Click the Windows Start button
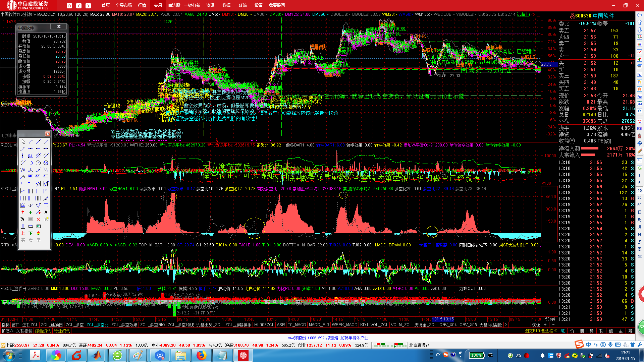Screen dimensions: 644x362 tap(9, 355)
